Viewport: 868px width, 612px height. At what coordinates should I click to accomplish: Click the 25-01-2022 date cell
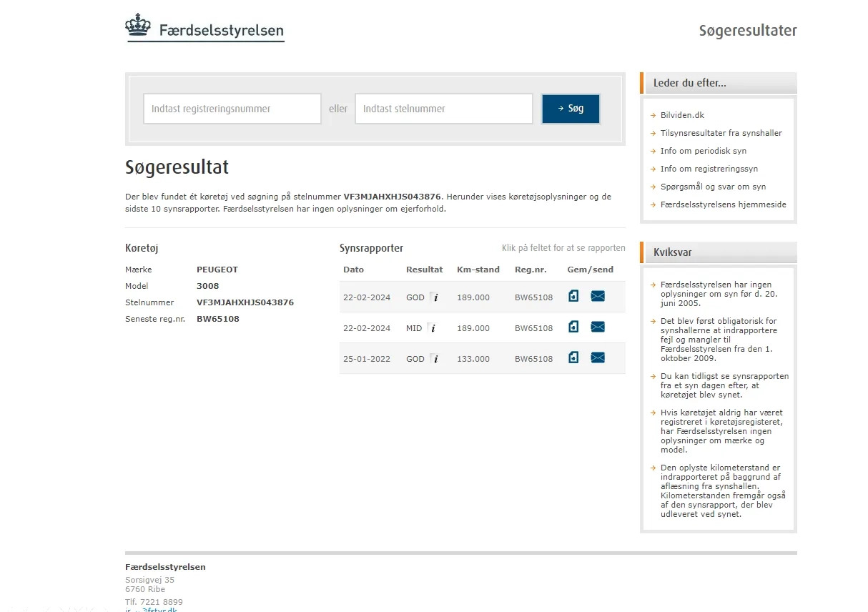(367, 359)
